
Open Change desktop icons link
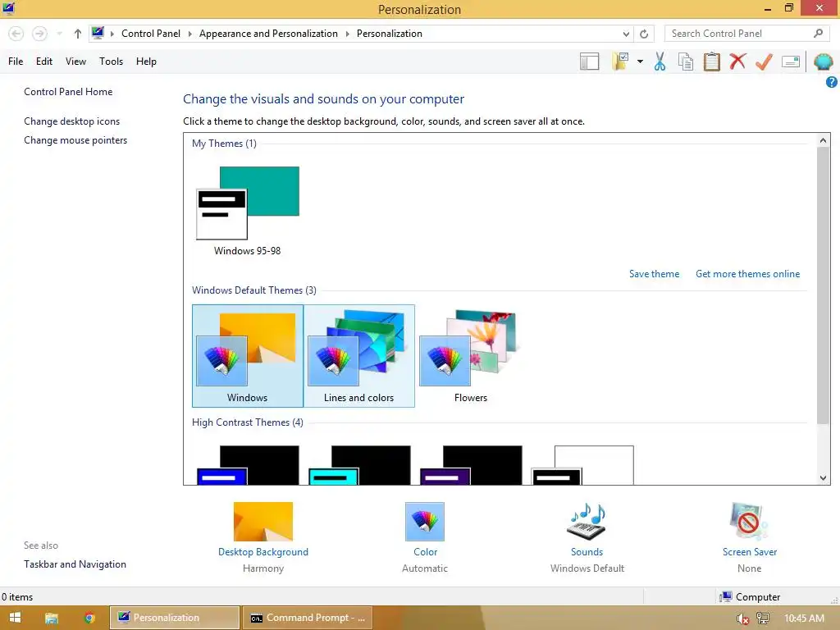coord(72,121)
